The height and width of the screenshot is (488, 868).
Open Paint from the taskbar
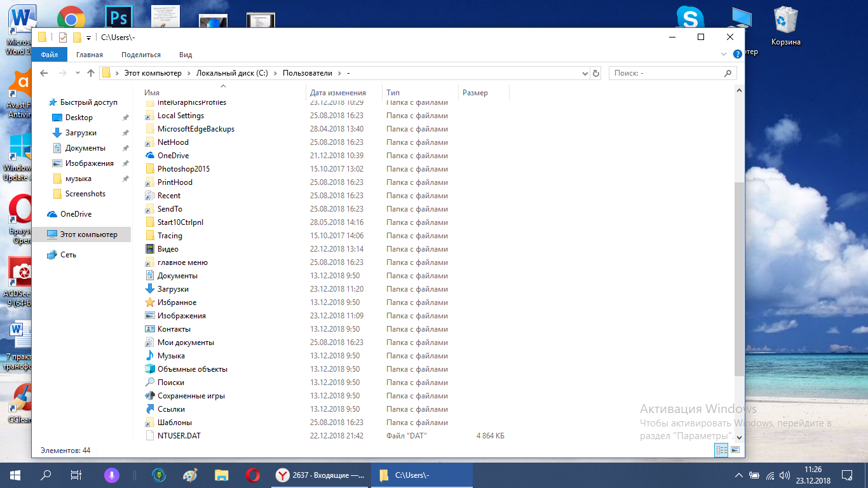(190, 475)
